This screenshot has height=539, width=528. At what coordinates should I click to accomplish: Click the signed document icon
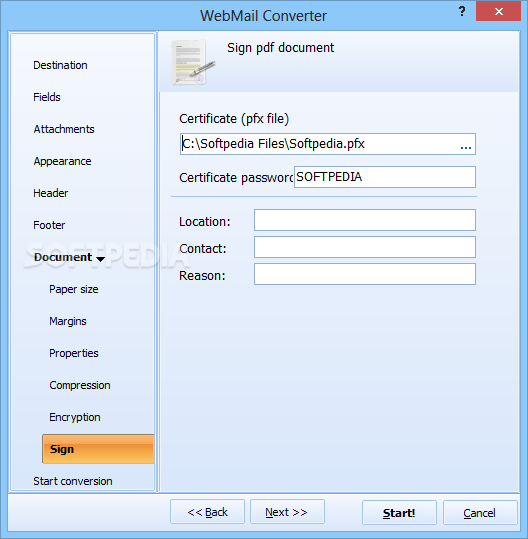(x=193, y=63)
